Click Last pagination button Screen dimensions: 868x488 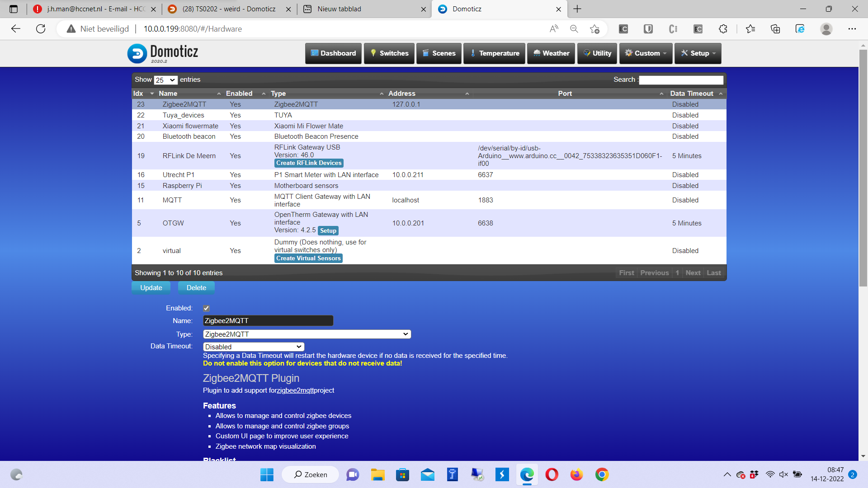pos(714,273)
